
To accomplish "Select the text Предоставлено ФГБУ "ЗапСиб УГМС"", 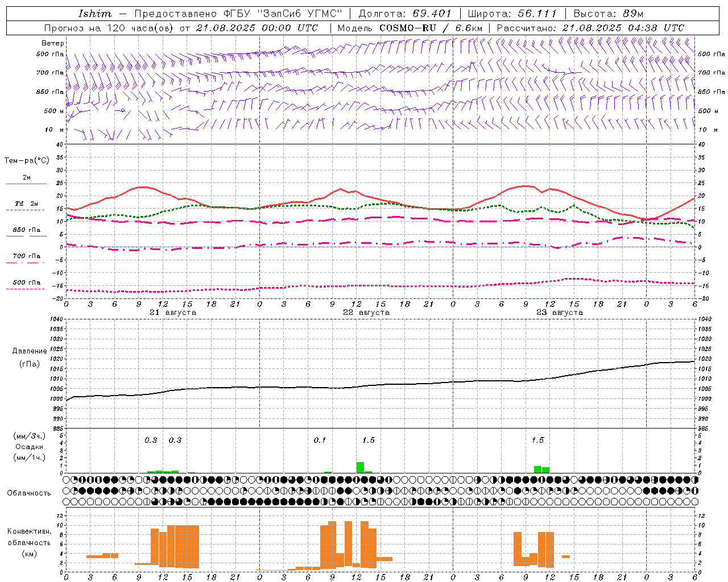I will tap(238, 14).
